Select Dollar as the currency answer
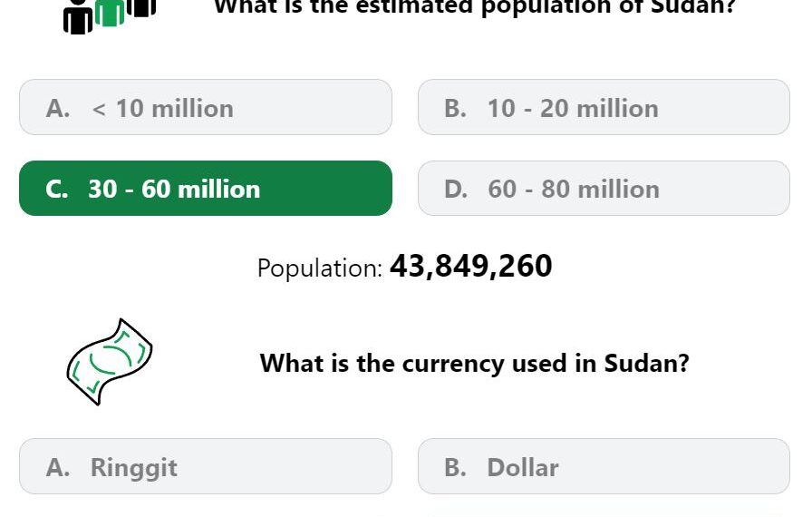Screen dimensions: 812x517 click(x=604, y=466)
